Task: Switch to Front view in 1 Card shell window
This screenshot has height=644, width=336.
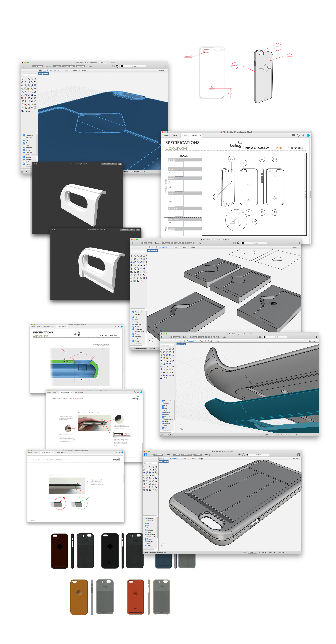Action: pos(75,71)
